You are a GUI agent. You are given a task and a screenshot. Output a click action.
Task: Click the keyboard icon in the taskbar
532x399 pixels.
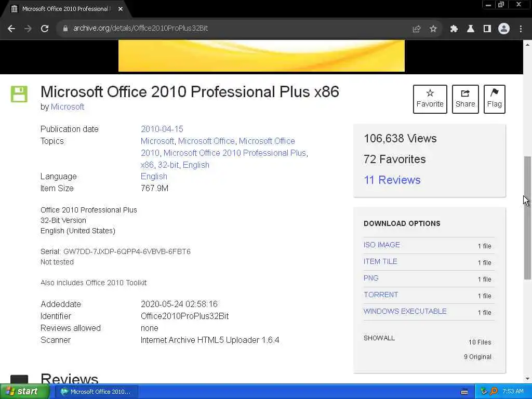point(464,392)
